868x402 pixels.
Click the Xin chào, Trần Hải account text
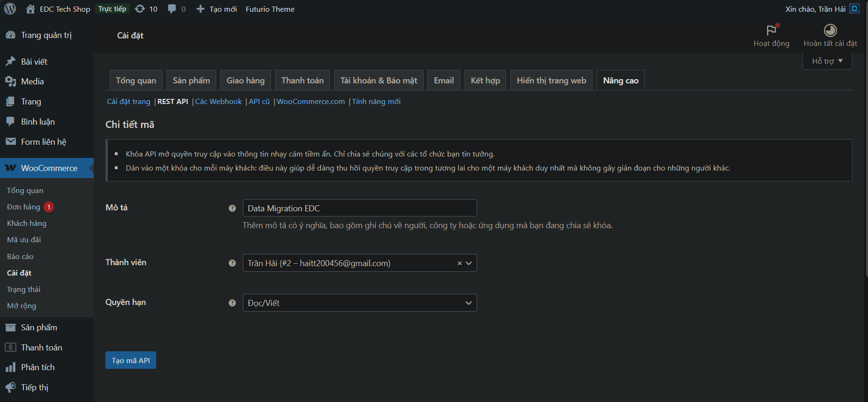click(x=816, y=9)
